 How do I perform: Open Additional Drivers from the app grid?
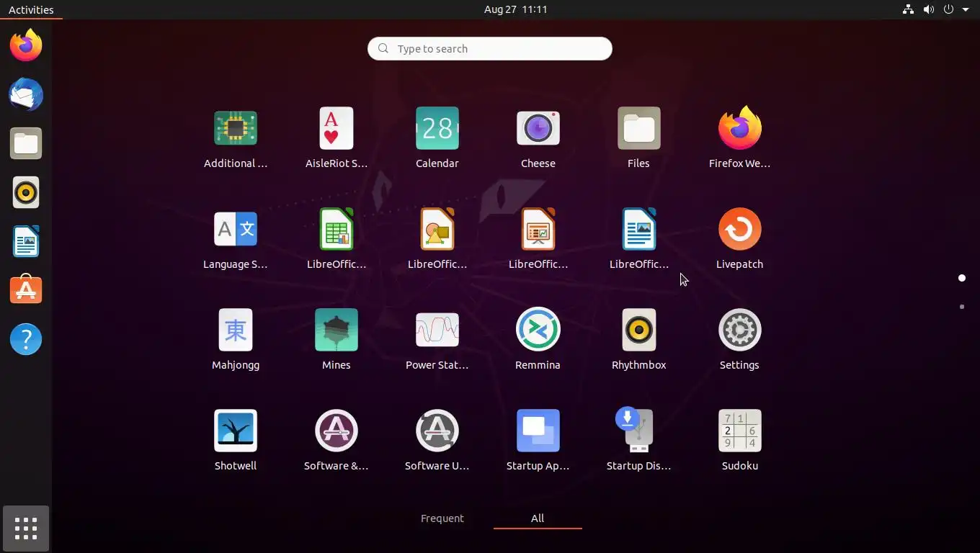click(x=236, y=129)
